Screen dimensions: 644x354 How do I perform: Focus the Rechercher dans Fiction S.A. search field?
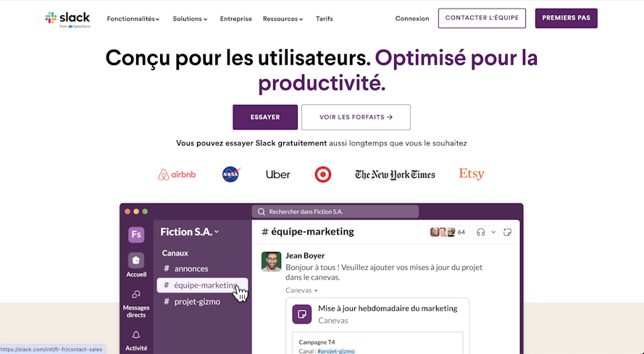335,211
